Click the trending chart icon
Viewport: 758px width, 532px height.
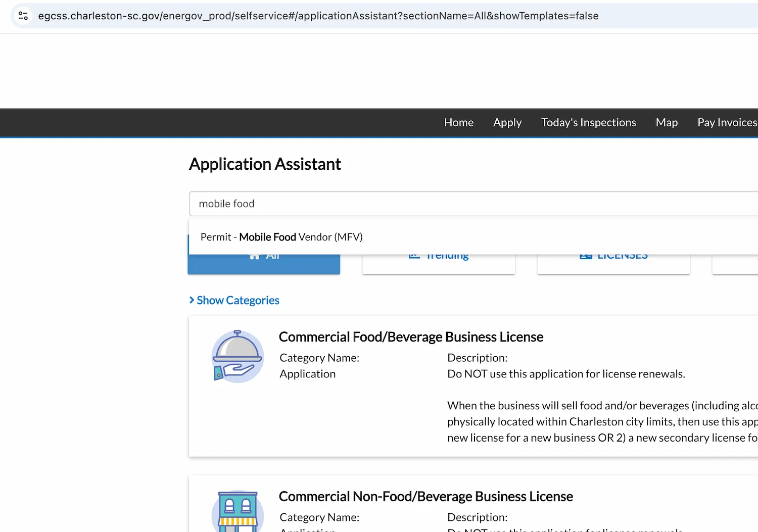(414, 255)
